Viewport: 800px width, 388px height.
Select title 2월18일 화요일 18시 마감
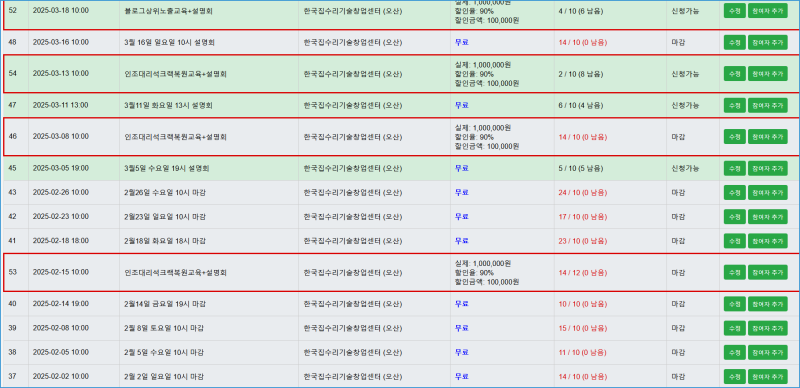click(x=165, y=240)
